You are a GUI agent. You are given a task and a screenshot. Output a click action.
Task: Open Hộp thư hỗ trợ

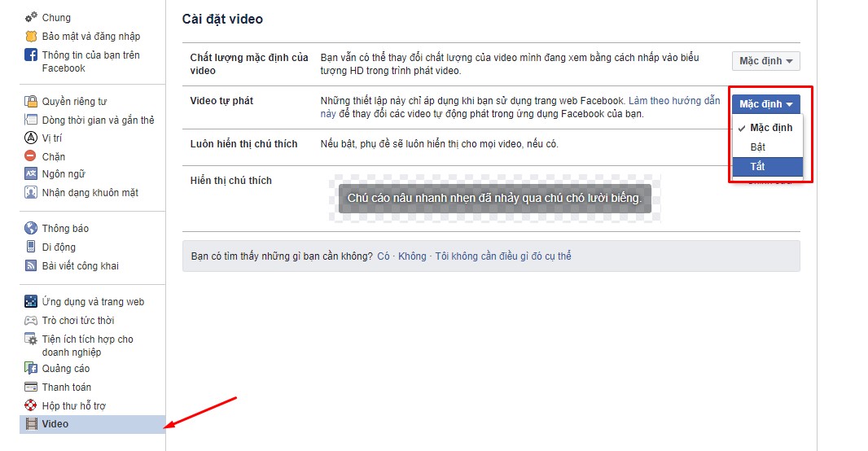pos(73,406)
